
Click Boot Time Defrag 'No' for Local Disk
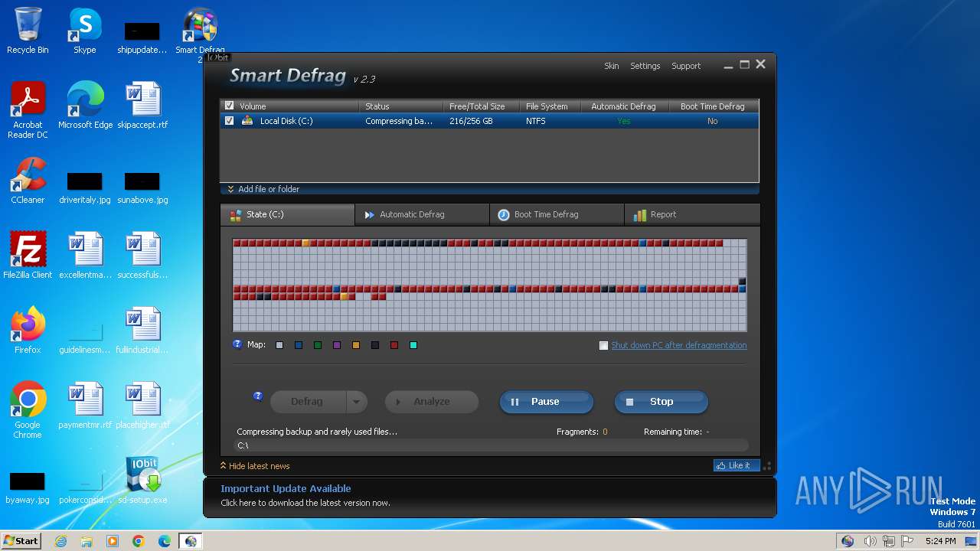click(x=713, y=121)
